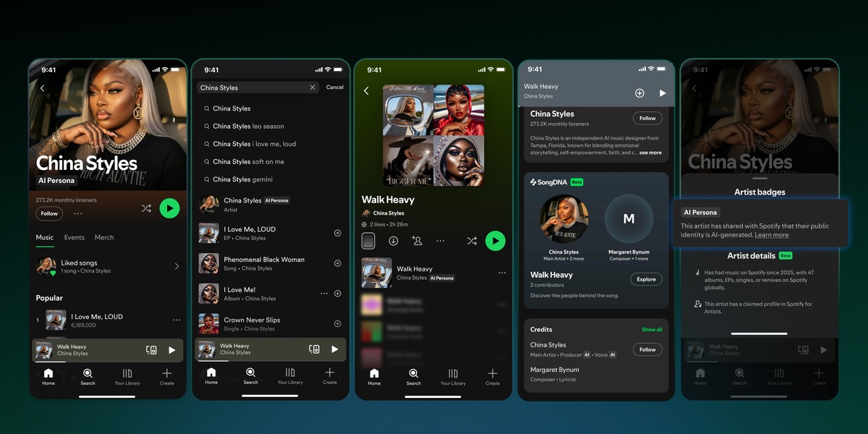Open three-dot menu beside invite collaborator icon
Viewport: 868px width, 434px height.
(440, 241)
